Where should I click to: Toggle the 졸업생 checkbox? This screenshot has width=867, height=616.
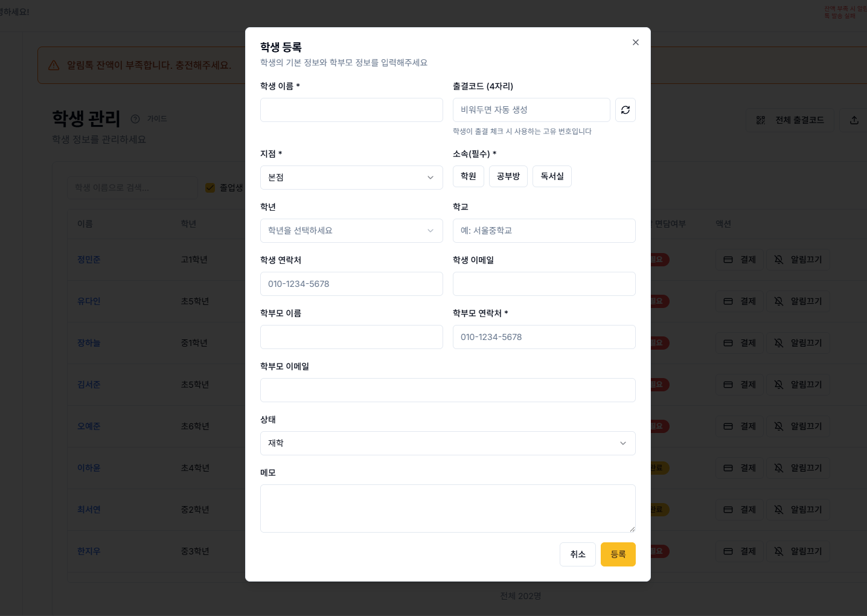pos(210,188)
